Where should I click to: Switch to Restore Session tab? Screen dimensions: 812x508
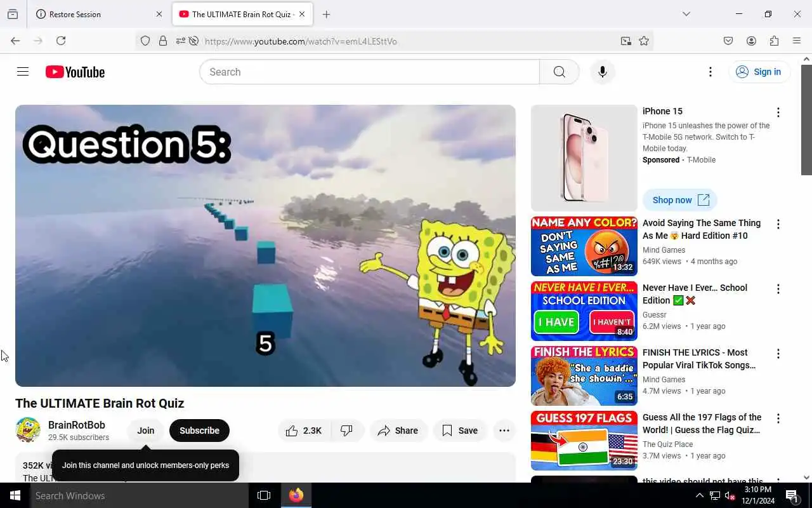(x=99, y=14)
